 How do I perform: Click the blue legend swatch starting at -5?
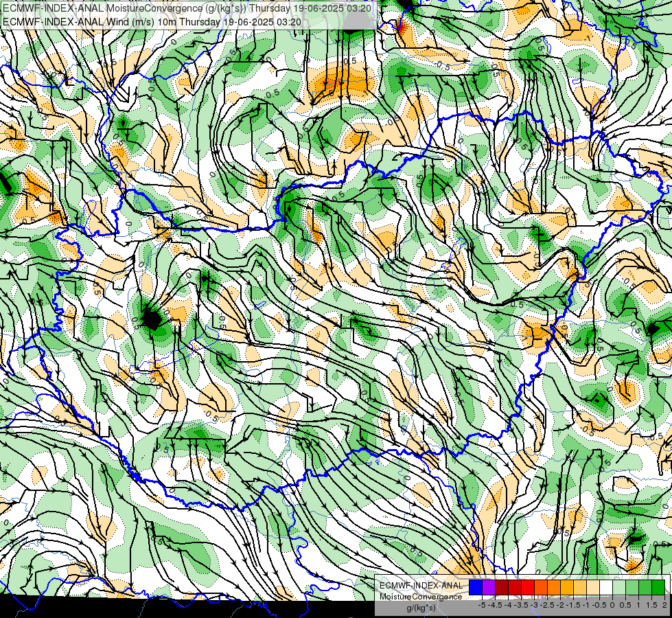click(476, 588)
